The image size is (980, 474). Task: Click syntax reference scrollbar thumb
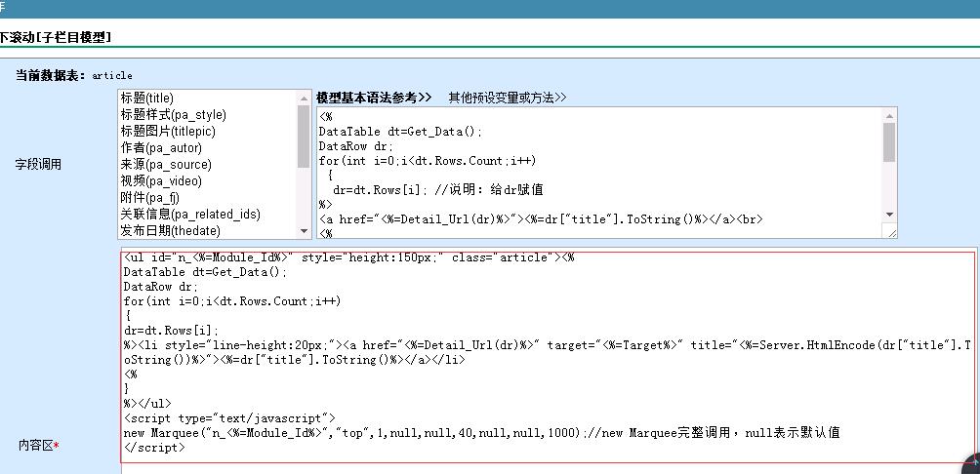[x=889, y=141]
